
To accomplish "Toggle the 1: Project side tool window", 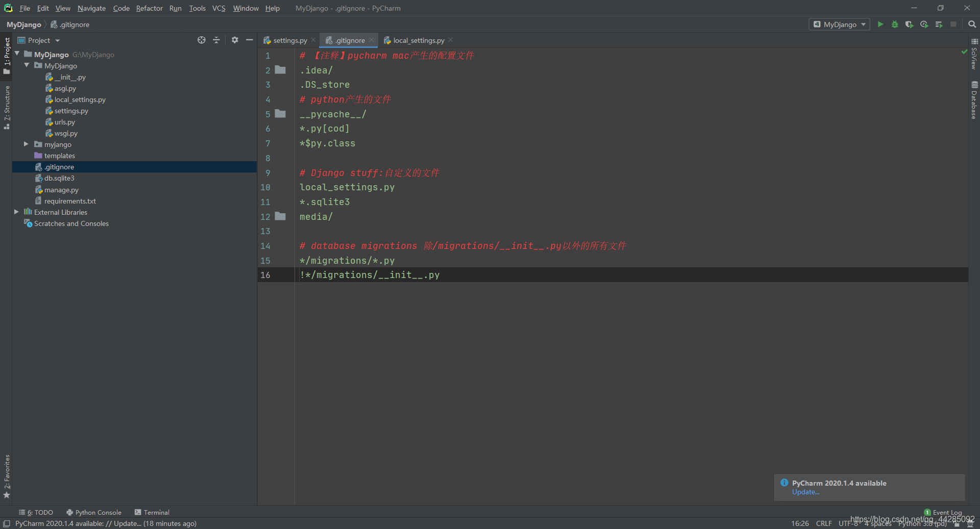I will point(7,55).
